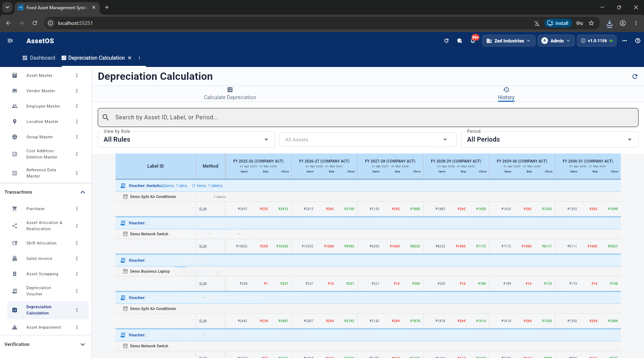Open the help question mark icon
Viewport: 644px width, 358px height.
[638, 41]
